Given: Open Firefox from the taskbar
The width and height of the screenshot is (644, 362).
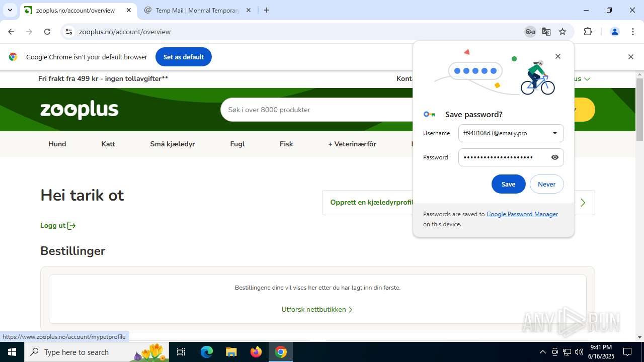Looking at the screenshot, I should (x=256, y=352).
